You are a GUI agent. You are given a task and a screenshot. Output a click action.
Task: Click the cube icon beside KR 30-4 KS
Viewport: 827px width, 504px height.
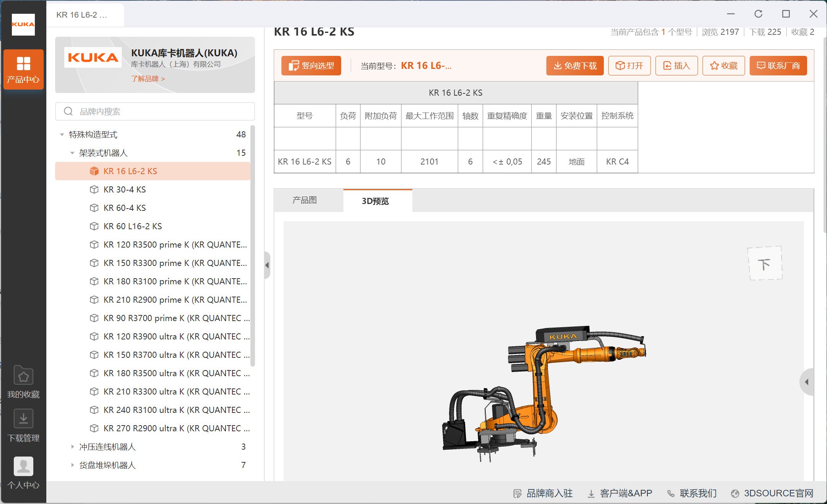coord(94,189)
